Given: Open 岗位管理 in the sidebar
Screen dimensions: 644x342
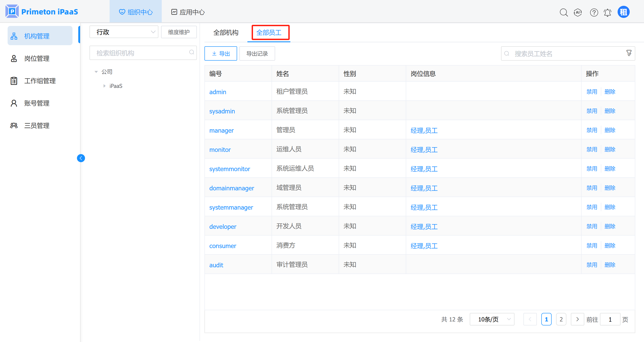Looking at the screenshot, I should click(37, 59).
